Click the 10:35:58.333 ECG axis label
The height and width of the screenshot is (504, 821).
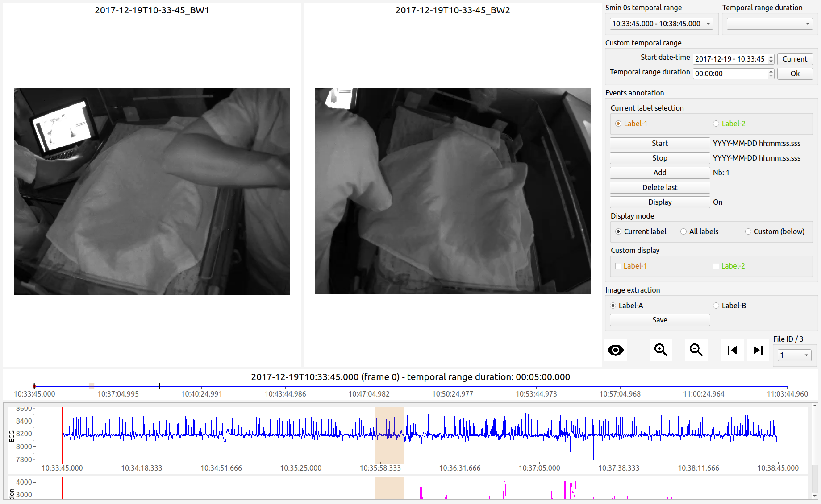click(380, 468)
